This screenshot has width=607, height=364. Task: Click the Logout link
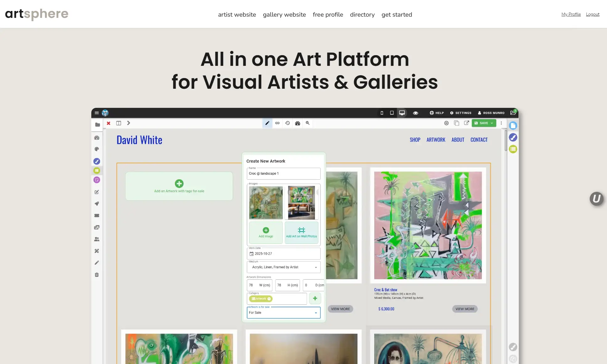(x=593, y=14)
